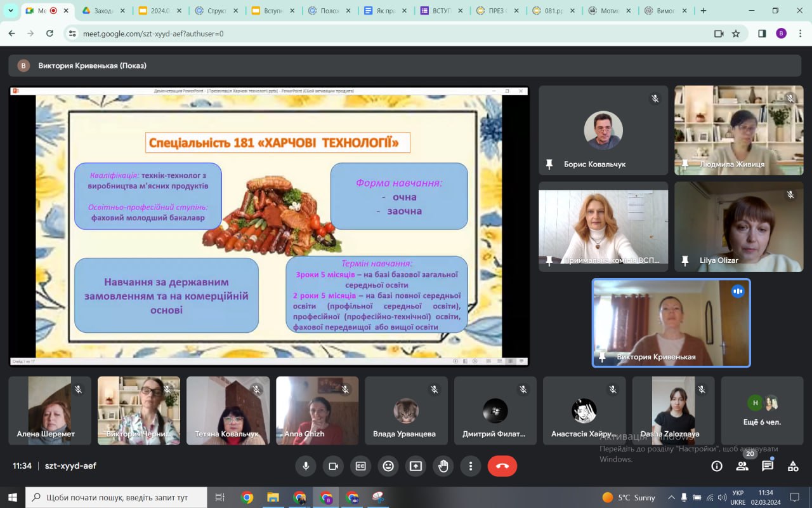The width and height of the screenshot is (812, 508).
Task: Open the Chrome three-dot menu
Action: point(801,34)
